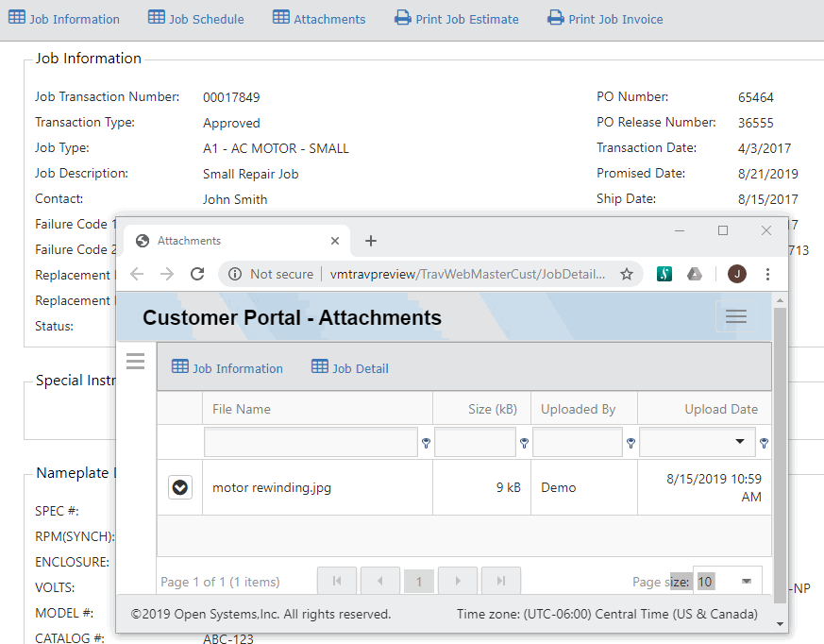Open the Upload Date filter dropdown
The width and height of the screenshot is (824, 644).
(738, 442)
